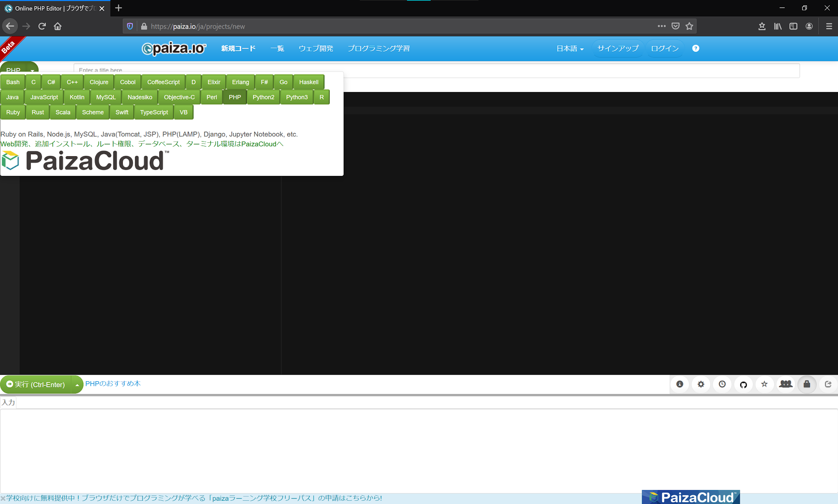Open the code info panel
Viewport: 838px width, 504px height.
pyautogui.click(x=680, y=384)
